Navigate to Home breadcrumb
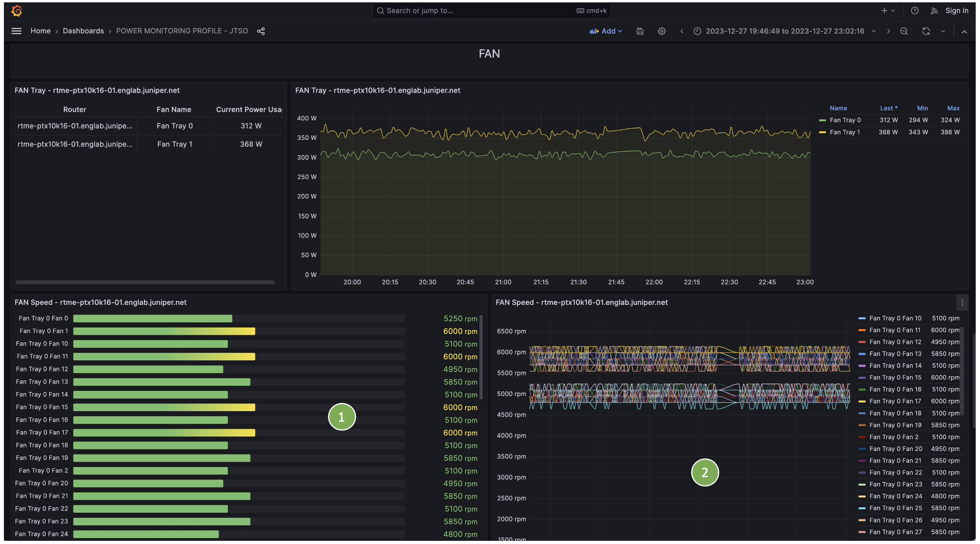The height and width of the screenshot is (544, 980). pos(41,31)
